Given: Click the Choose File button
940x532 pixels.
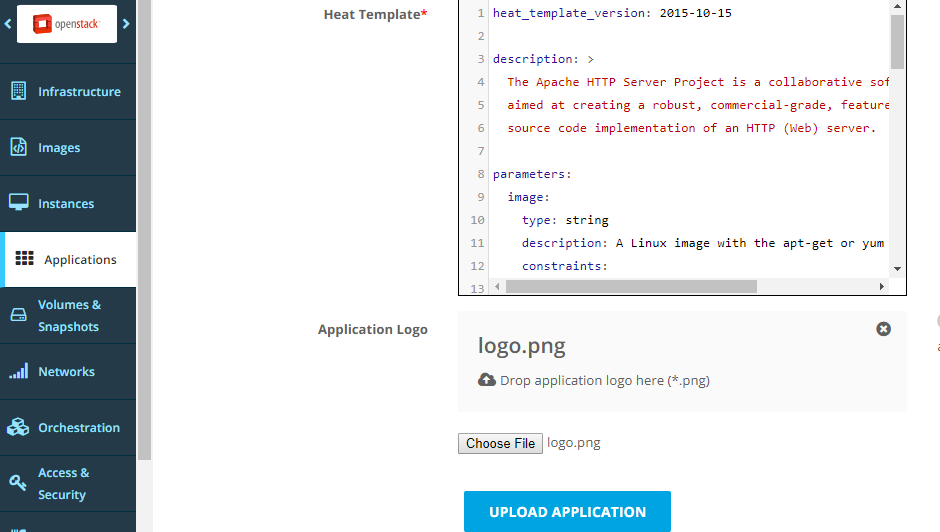Looking at the screenshot, I should coord(500,443).
